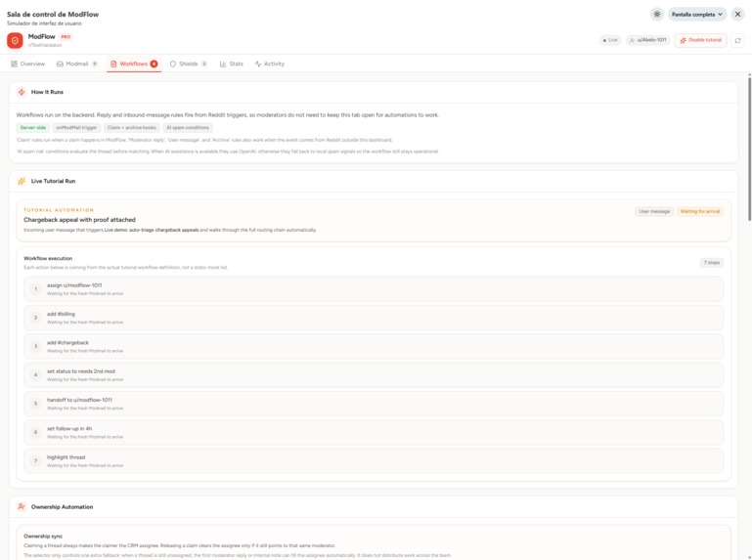Select step 'add #chargeback'
The height and width of the screenshot is (560, 752).
(x=374, y=346)
